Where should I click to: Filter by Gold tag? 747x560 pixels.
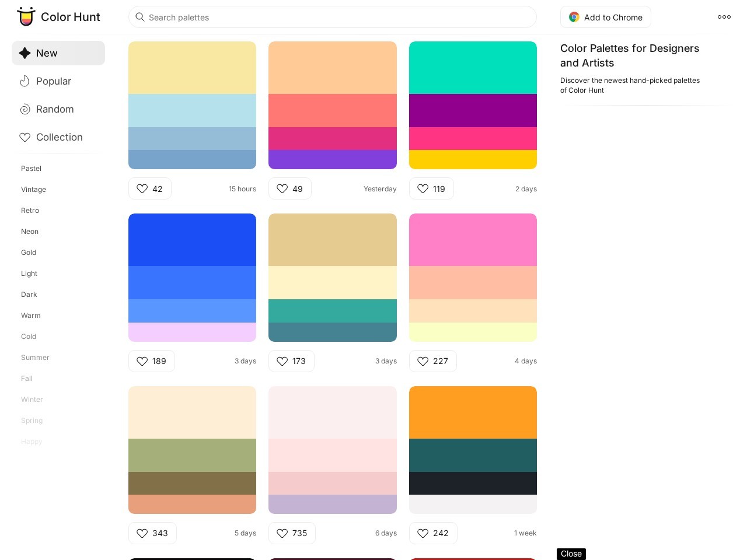point(29,253)
